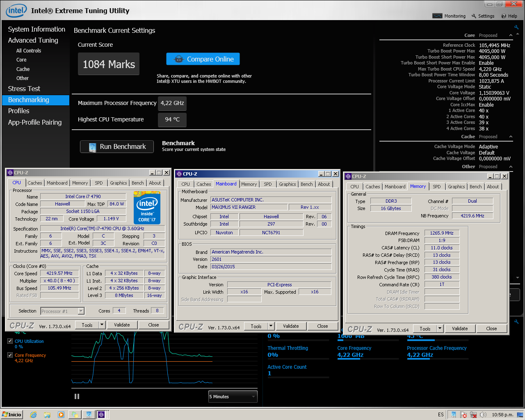Open App-Profile Pairing in the sidebar
The image size is (525, 420).
pos(35,122)
